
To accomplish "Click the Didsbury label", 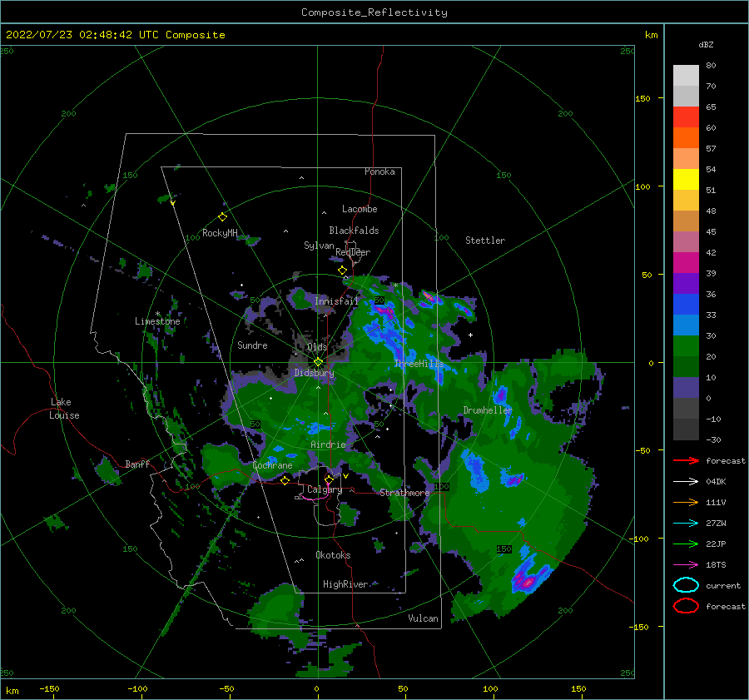I will 314,373.
